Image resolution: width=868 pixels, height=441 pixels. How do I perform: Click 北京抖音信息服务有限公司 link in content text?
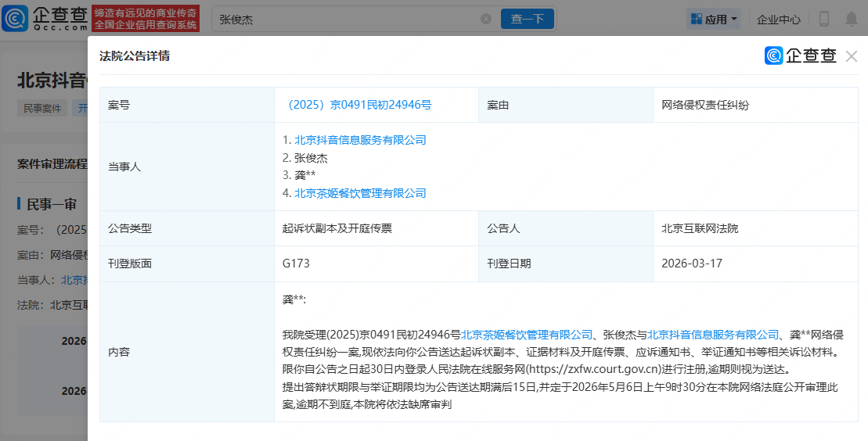point(713,335)
